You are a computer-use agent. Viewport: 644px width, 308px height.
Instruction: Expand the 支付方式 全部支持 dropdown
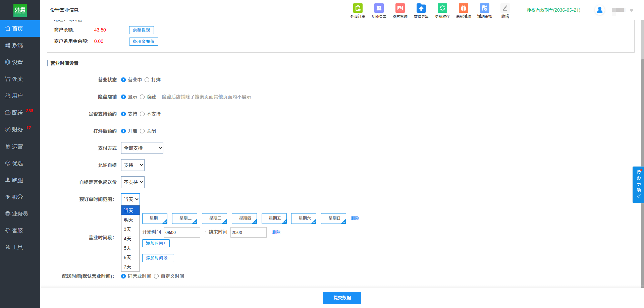pos(142,148)
